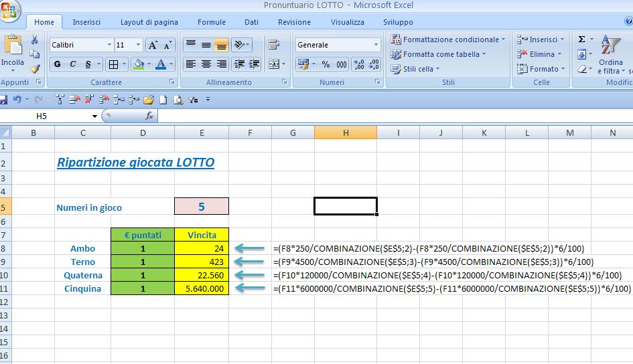Click the Fill down arrow icon
This screenshot has width=633, height=364.
tap(581, 54)
